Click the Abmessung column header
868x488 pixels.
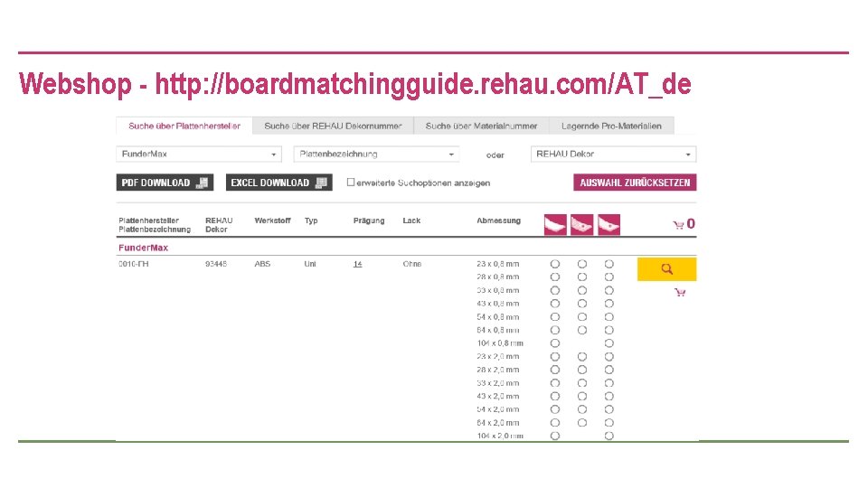coord(499,221)
